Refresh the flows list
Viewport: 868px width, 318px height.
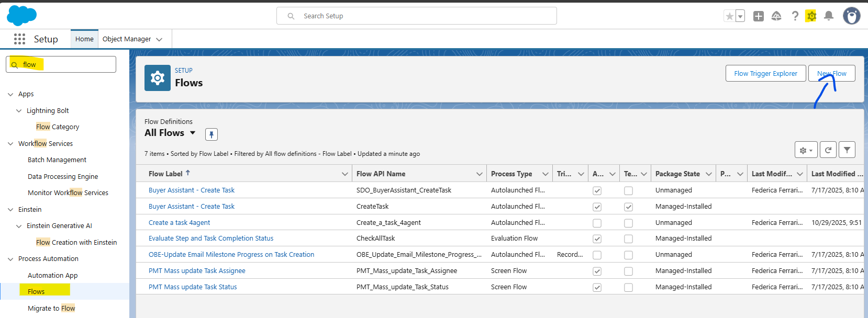click(828, 150)
